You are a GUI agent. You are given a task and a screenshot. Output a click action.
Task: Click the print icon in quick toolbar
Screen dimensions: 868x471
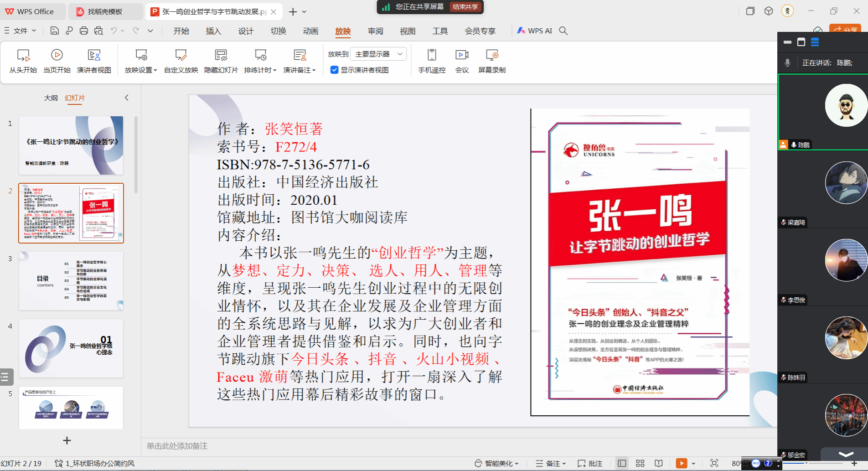[x=84, y=31]
